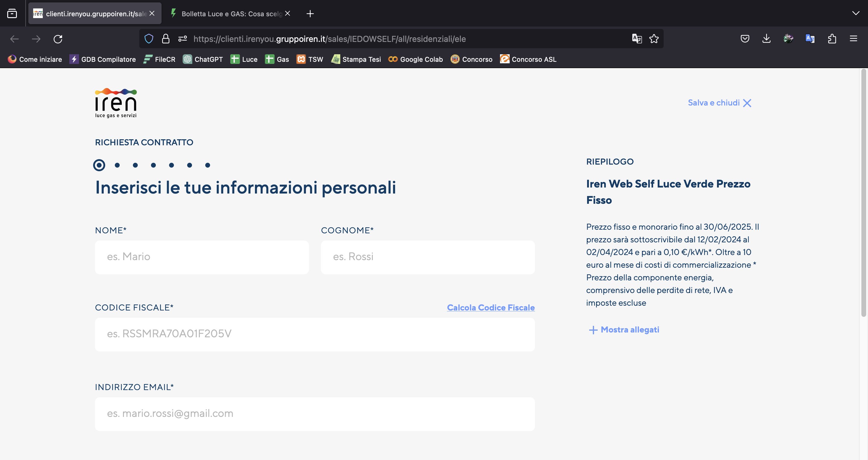Click the tracking protection shield icon
Image resolution: width=868 pixels, height=460 pixels.
point(149,39)
